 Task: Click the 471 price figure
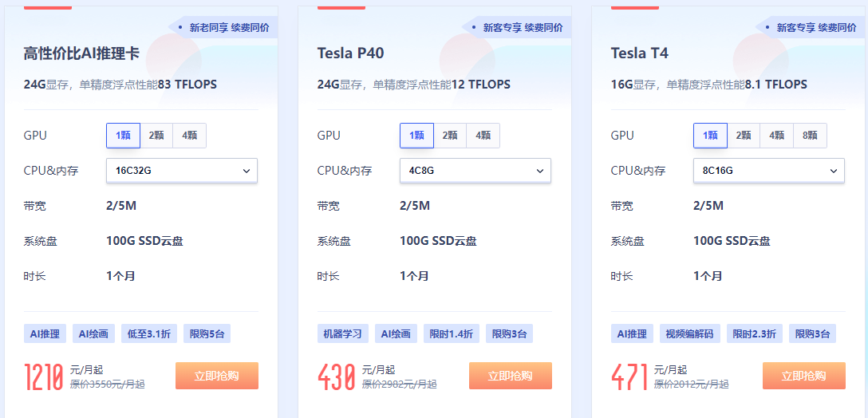(629, 377)
